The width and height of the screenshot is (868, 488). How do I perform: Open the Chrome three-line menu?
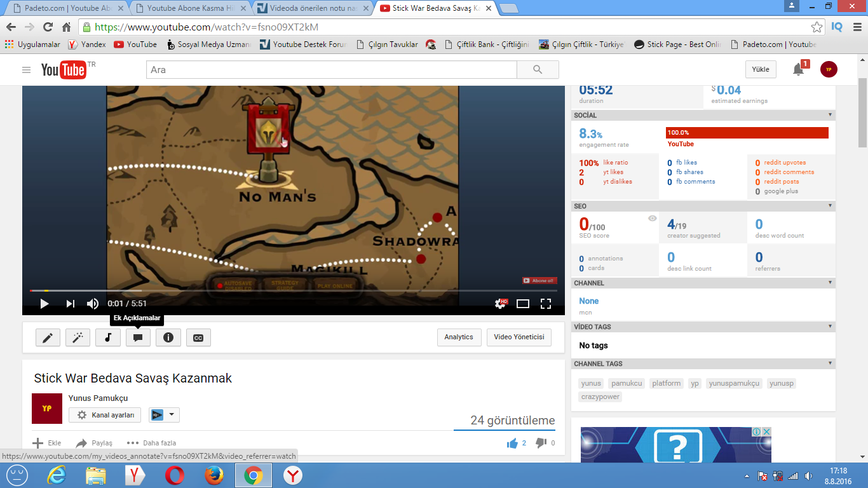pos(856,27)
